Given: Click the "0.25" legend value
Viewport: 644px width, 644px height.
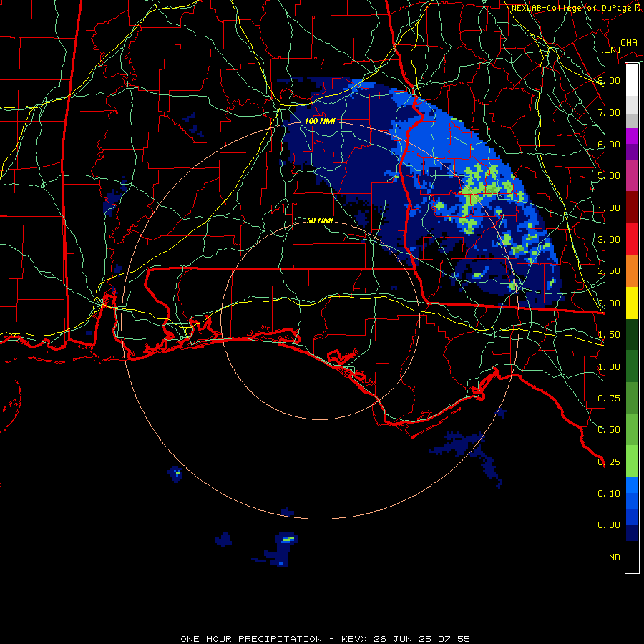Looking at the screenshot, I should point(609,462).
